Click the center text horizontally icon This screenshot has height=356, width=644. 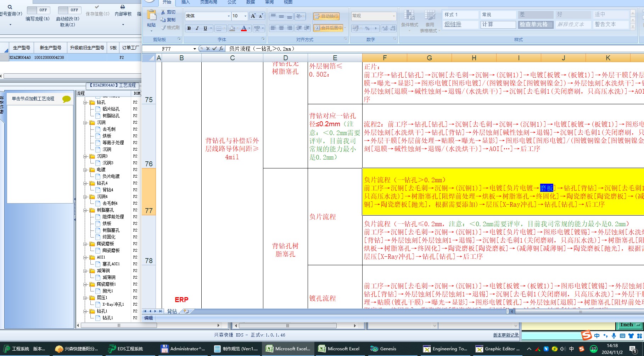tap(281, 28)
